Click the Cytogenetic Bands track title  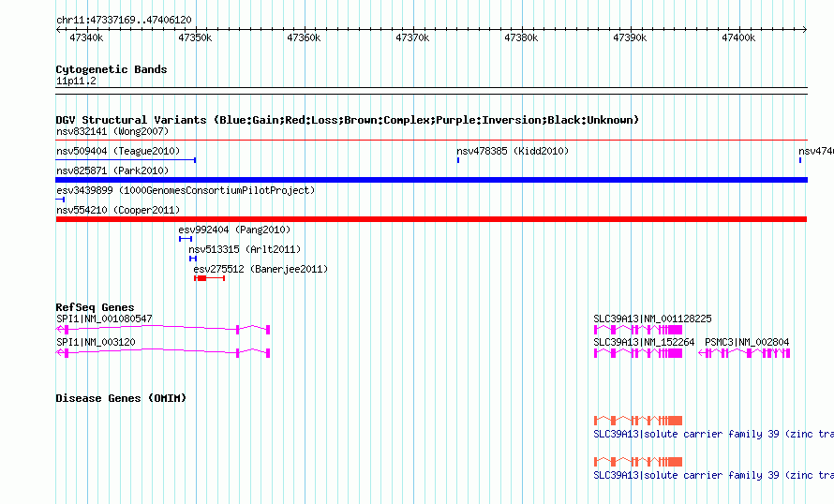point(112,69)
